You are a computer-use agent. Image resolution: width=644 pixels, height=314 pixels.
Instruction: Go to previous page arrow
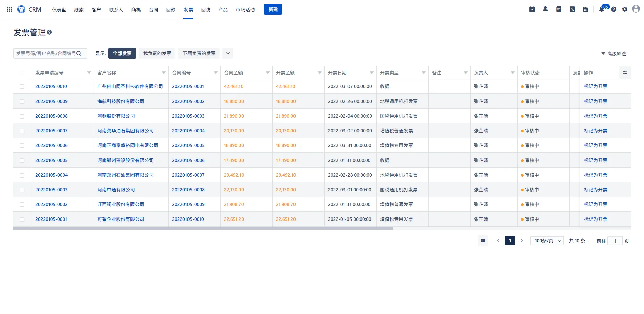click(498, 241)
